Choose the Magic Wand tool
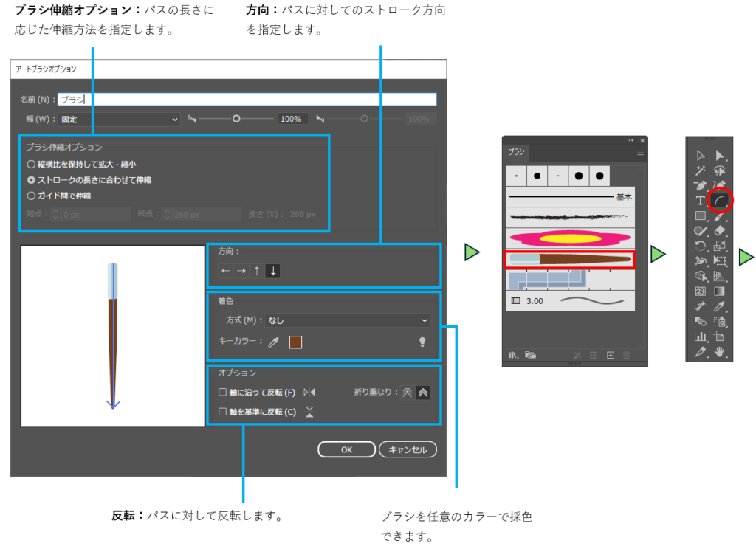 coord(700,170)
